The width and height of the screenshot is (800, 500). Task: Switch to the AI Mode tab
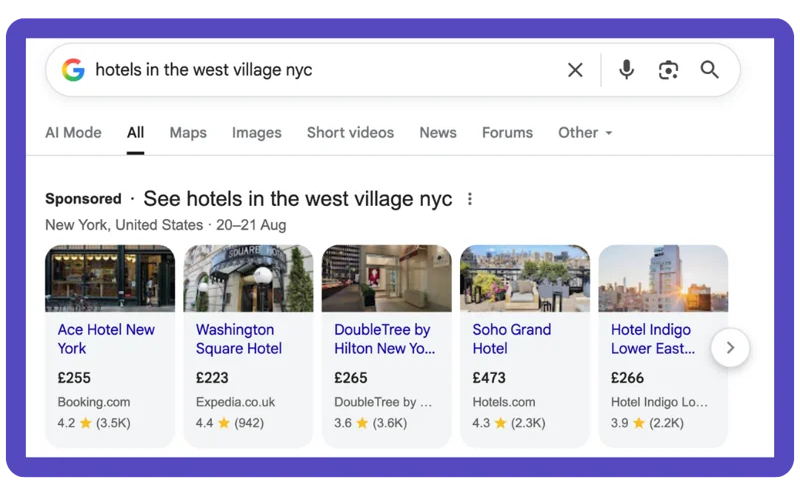73,132
